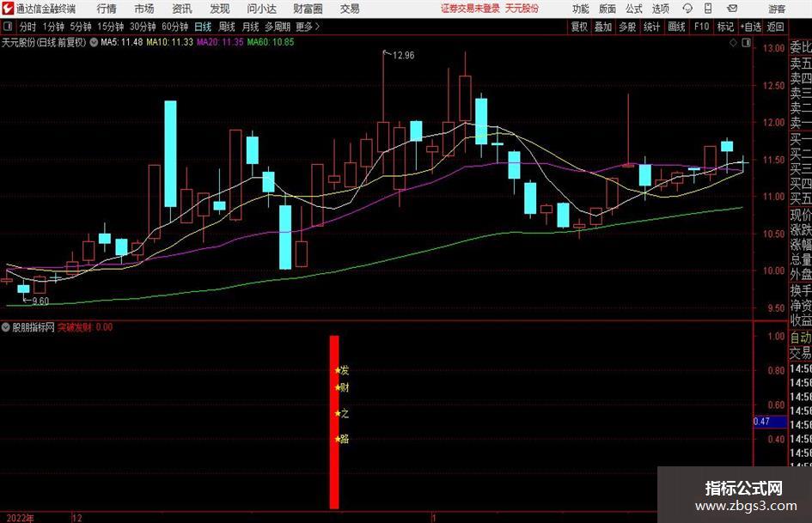This screenshot has height=523, width=812.
Task: Click the Tongdaxin red logo icon
Action: [x=8, y=9]
